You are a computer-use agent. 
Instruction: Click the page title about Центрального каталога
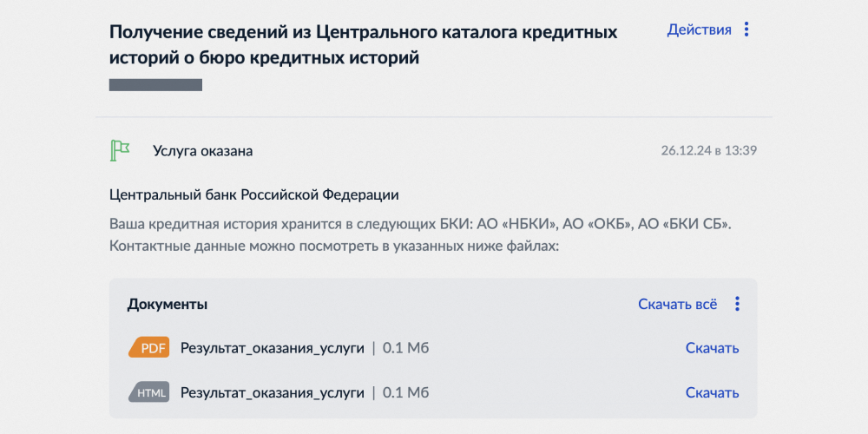363,45
